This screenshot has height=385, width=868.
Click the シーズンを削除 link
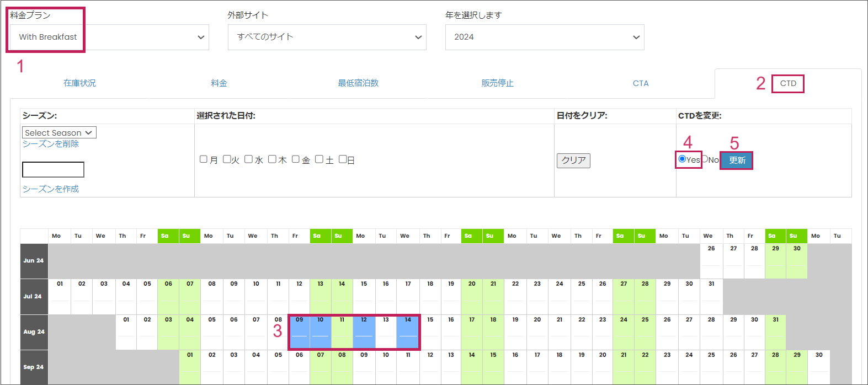click(x=51, y=143)
